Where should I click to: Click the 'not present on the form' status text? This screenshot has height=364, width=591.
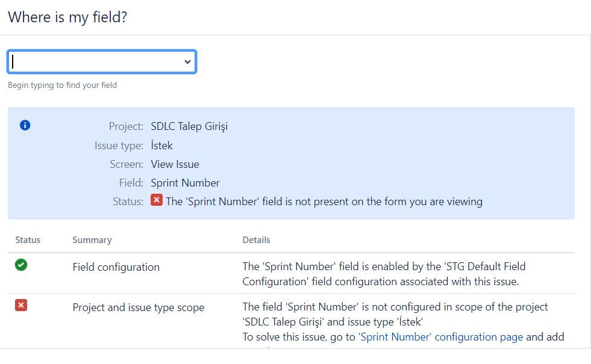tap(324, 202)
